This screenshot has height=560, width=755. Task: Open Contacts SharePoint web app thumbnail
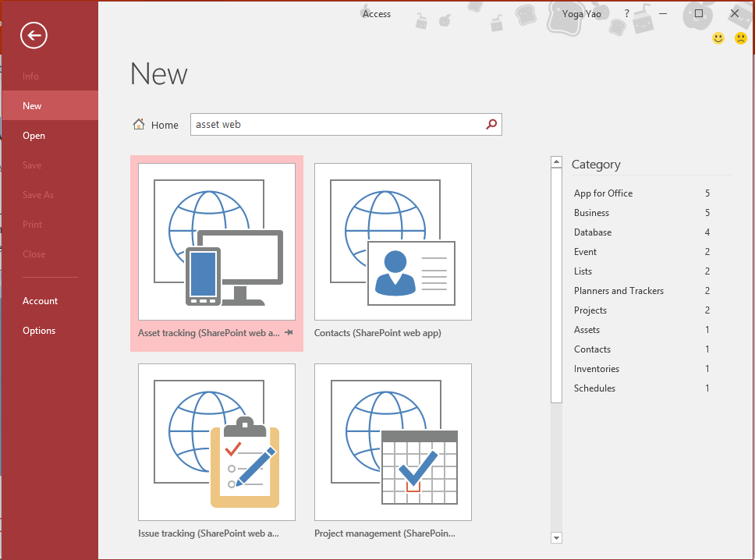tap(393, 242)
